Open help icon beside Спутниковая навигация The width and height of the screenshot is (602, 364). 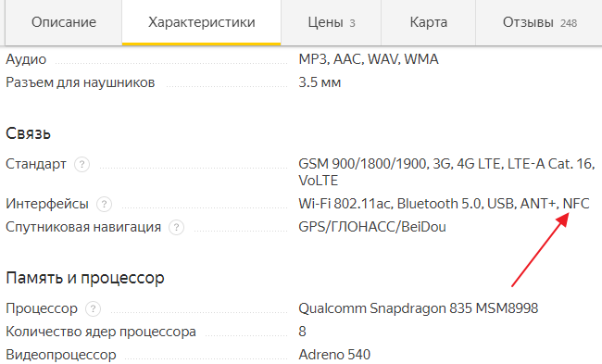(176, 227)
